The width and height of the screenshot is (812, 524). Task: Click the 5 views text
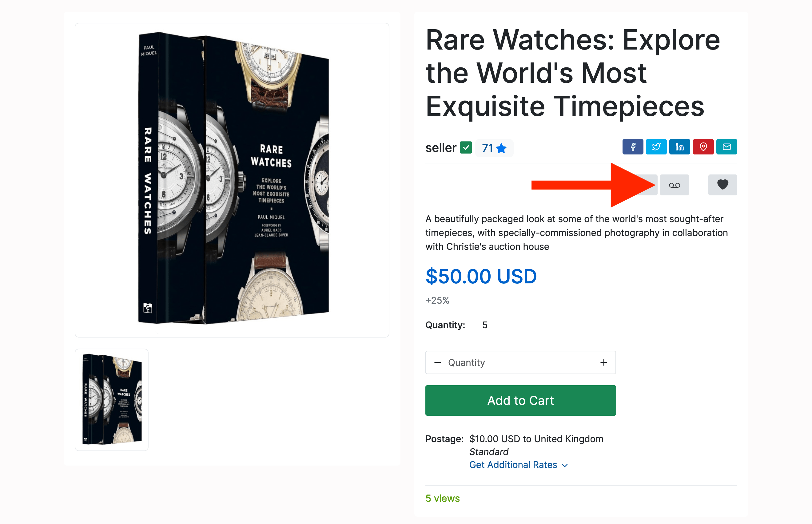coord(442,498)
